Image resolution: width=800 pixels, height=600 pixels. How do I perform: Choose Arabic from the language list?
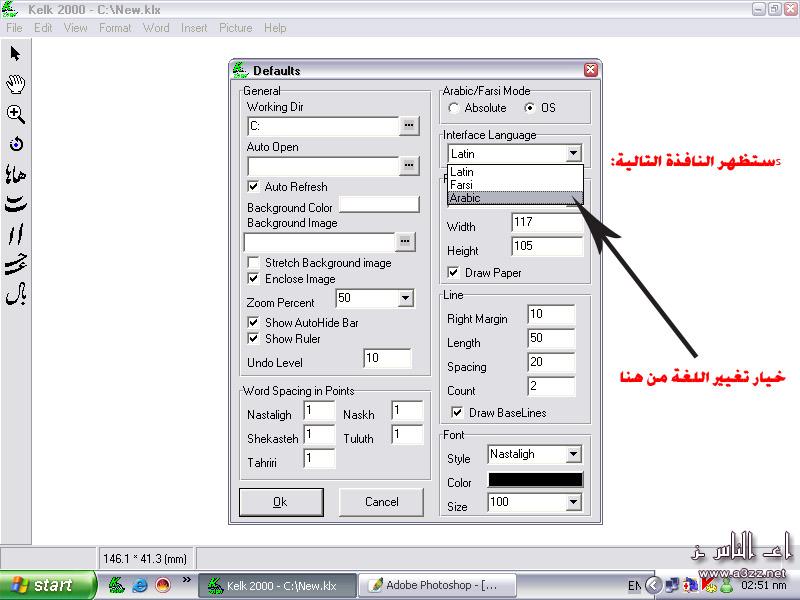(x=515, y=198)
